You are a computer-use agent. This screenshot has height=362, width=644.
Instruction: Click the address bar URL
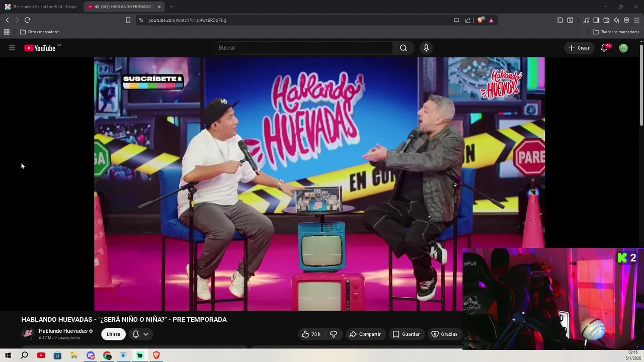(x=187, y=20)
